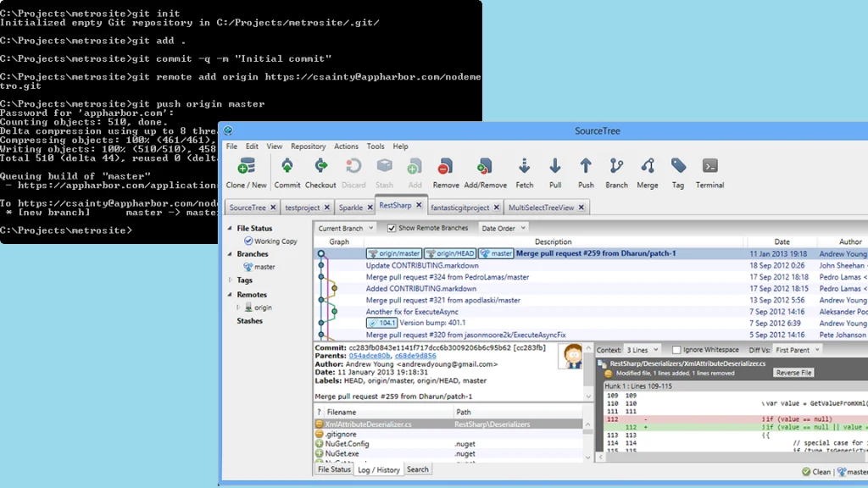Image resolution: width=868 pixels, height=488 pixels.
Task: Click the Clone / New toolbar icon
Action: pyautogui.click(x=247, y=167)
